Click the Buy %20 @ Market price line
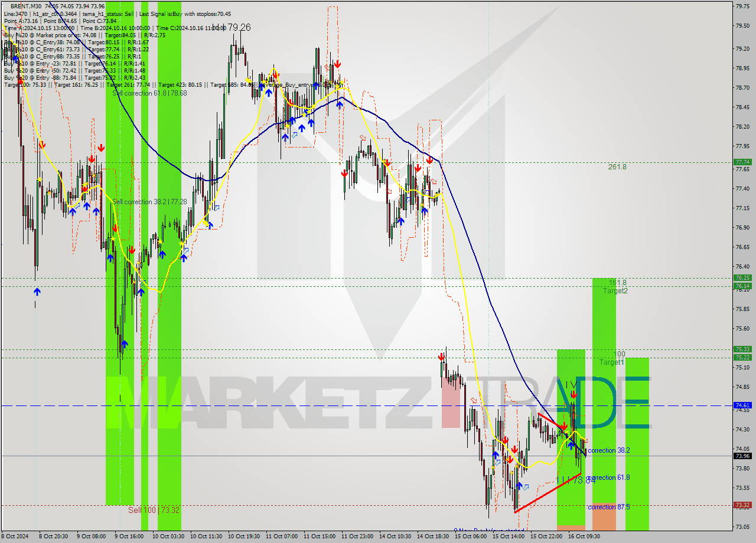This screenshot has width=756, height=543. click(x=84, y=35)
